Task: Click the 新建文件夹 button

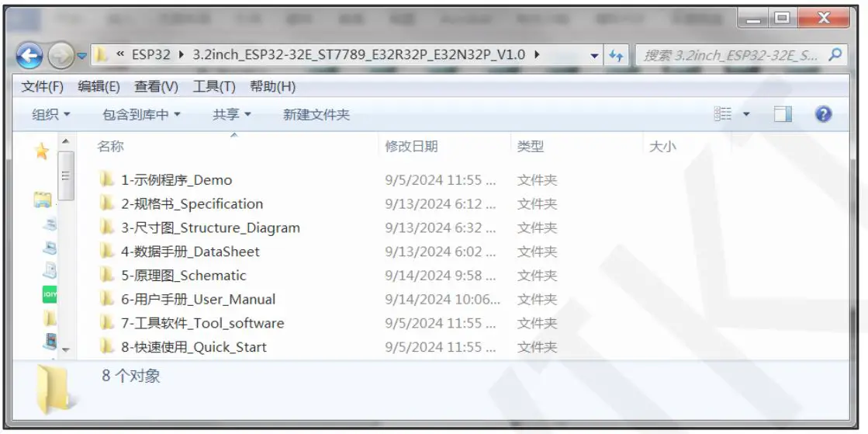Action: [x=316, y=115]
